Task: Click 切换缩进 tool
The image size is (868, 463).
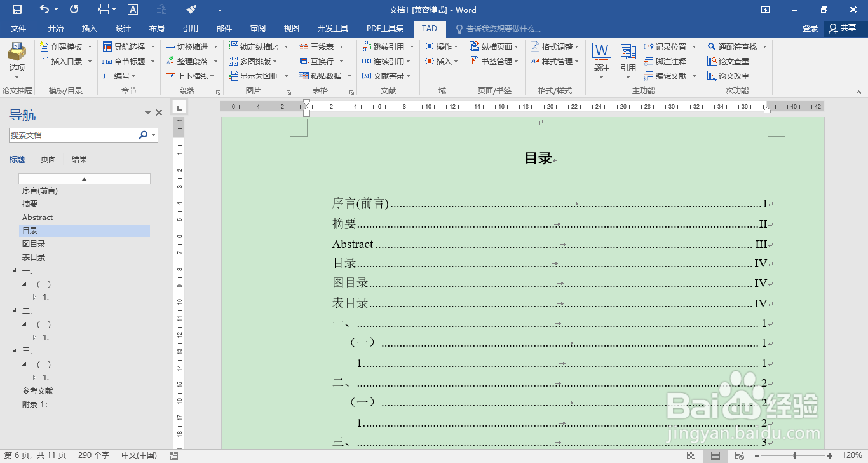Action: click(191, 47)
